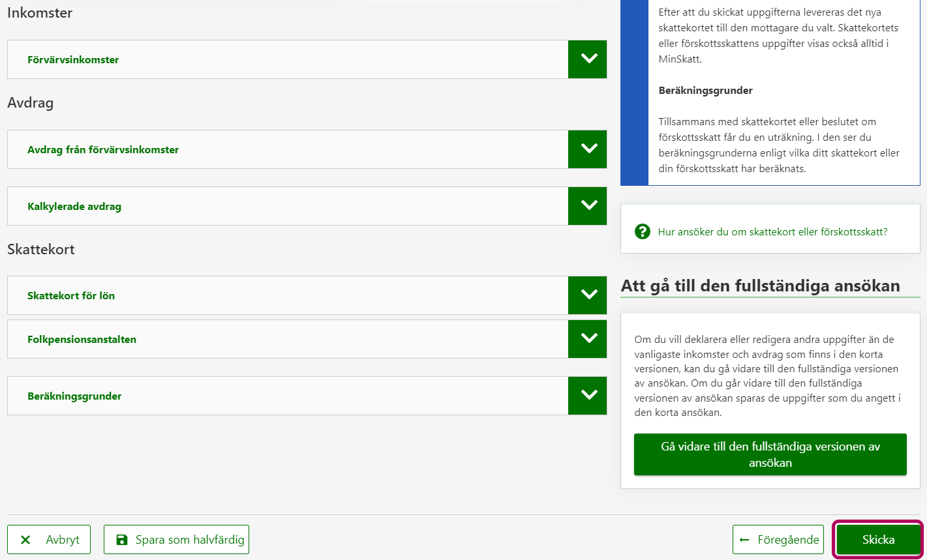Expand the Förvärvsinkomster chevron button
The width and height of the screenshot is (927, 560).
[588, 59]
